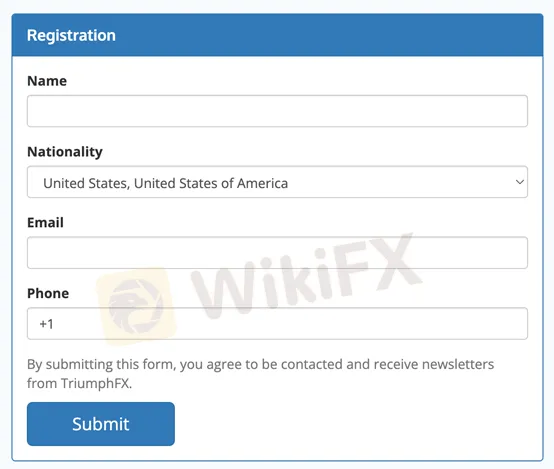Click blank space right of Submit button
The image size is (554, 469).
357,424
